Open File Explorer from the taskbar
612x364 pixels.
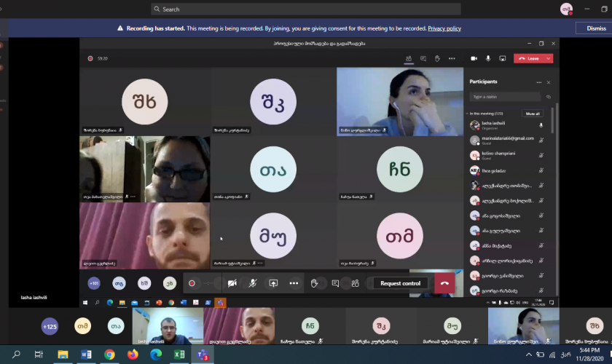pyautogui.click(x=63, y=355)
